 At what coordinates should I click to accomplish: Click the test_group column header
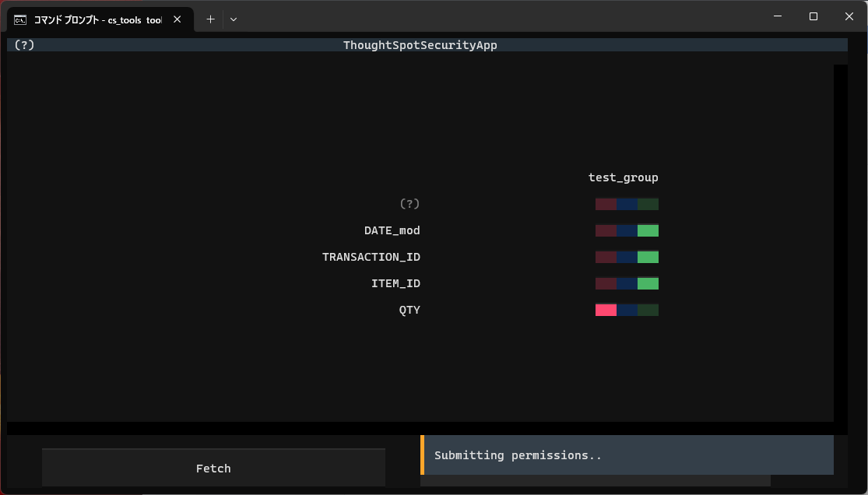623,177
